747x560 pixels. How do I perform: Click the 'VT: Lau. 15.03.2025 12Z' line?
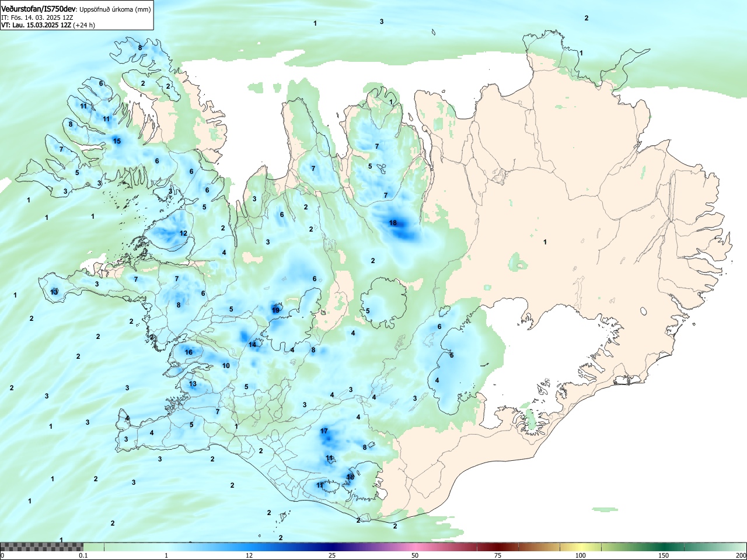click(x=36, y=25)
